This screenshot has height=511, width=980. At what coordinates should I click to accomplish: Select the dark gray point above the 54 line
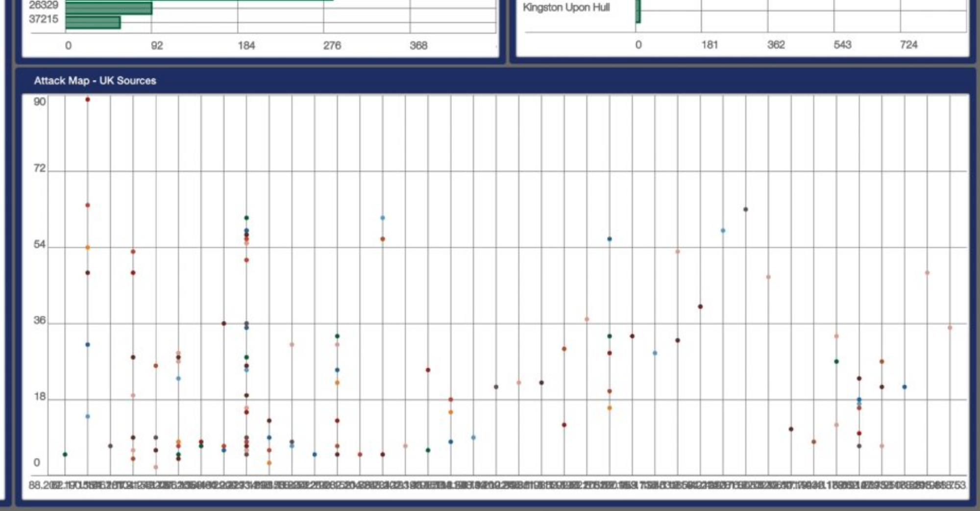746,209
